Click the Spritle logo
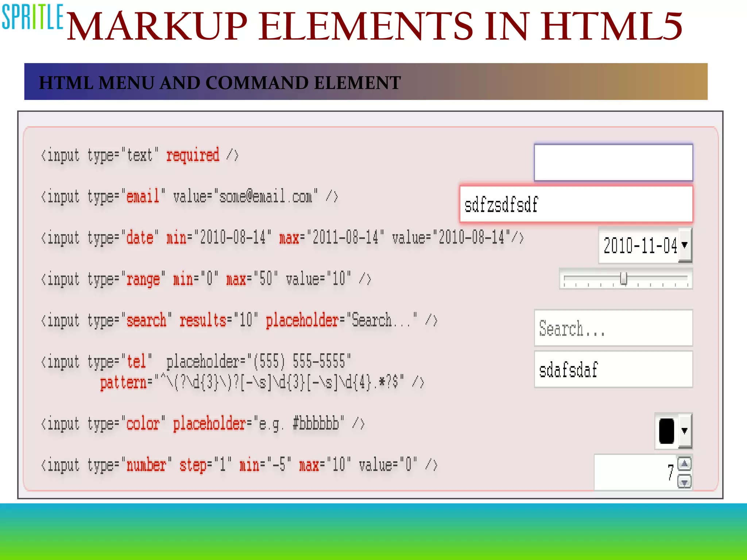 32,17
